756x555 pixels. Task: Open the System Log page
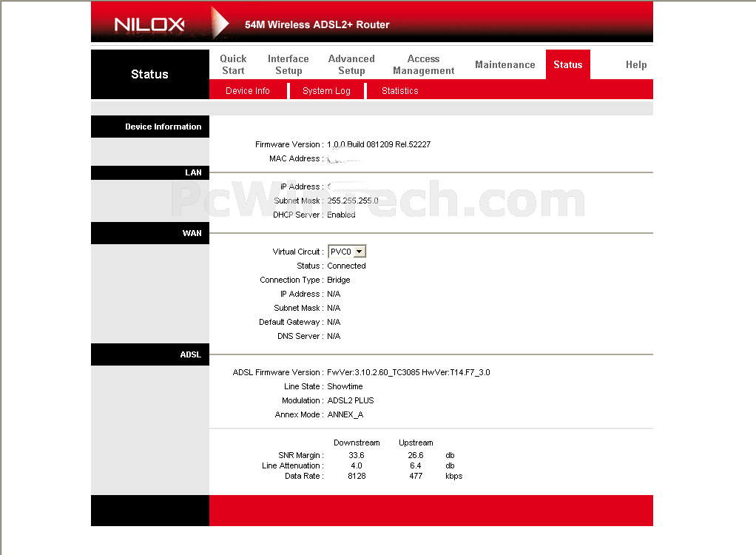point(326,91)
